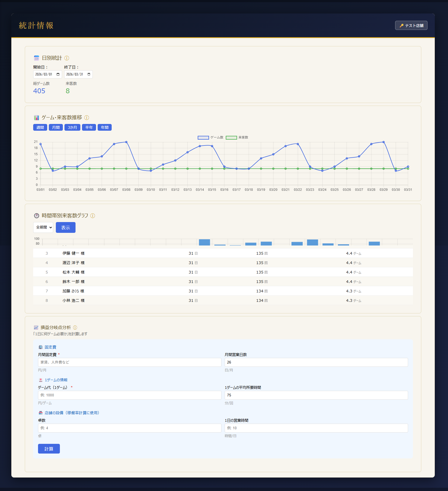Click the 加藤 さくら 様 row name
The height and width of the screenshot is (491, 448).
coord(73,291)
